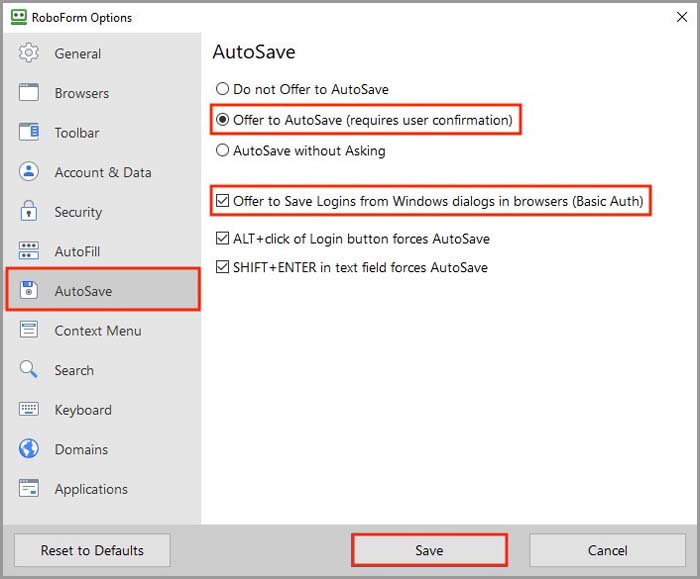
Task: Click the General gear icon
Action: point(29,53)
